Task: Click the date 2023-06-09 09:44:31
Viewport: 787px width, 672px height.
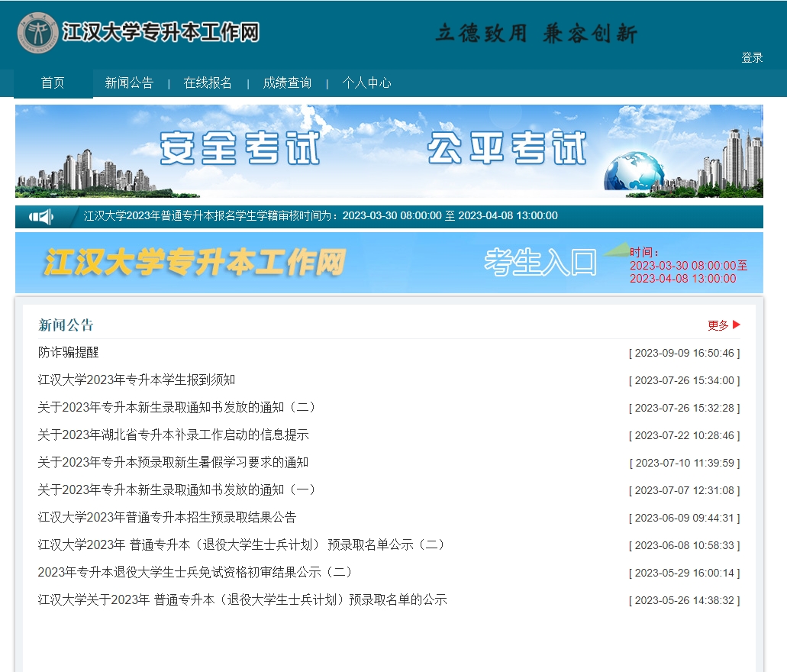Action: click(x=685, y=518)
